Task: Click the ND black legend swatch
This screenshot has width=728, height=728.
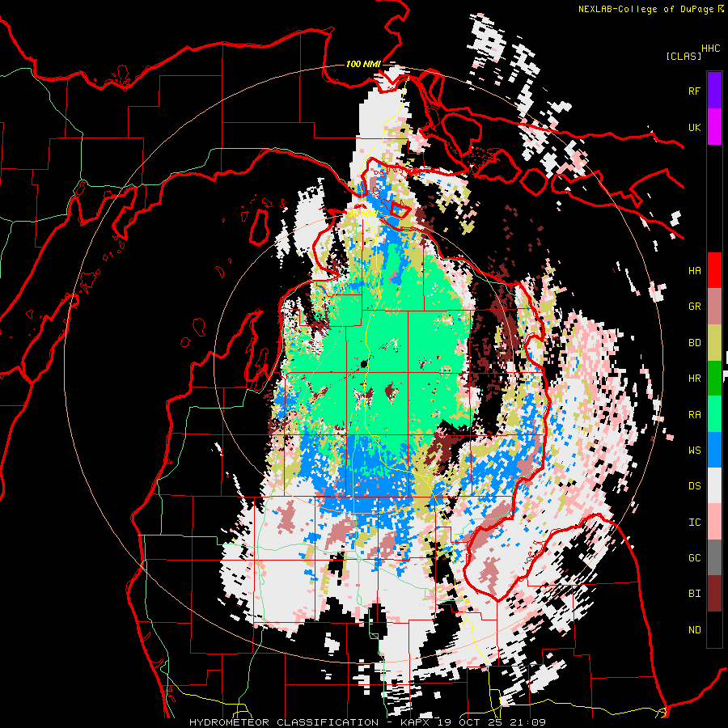Action: (714, 629)
